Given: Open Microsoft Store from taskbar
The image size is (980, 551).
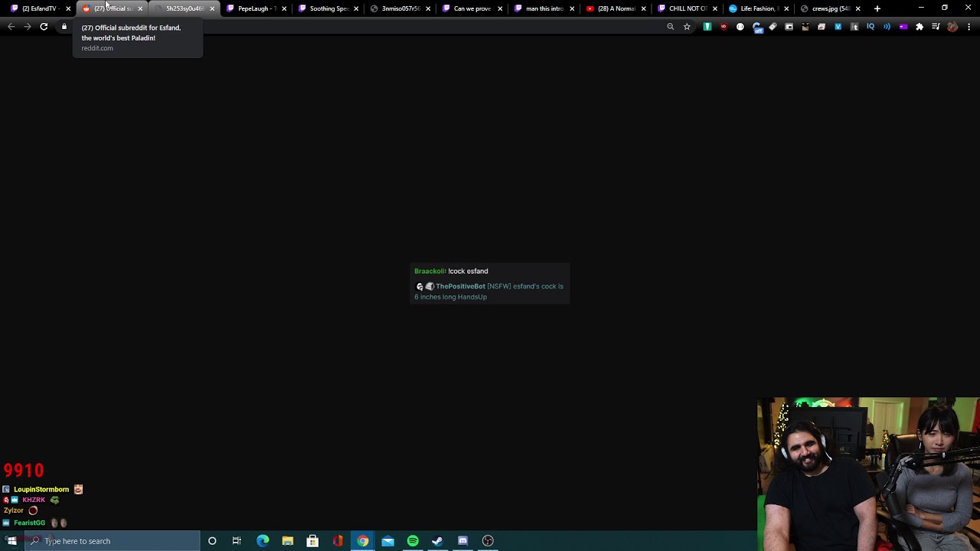Looking at the screenshot, I should point(312,541).
